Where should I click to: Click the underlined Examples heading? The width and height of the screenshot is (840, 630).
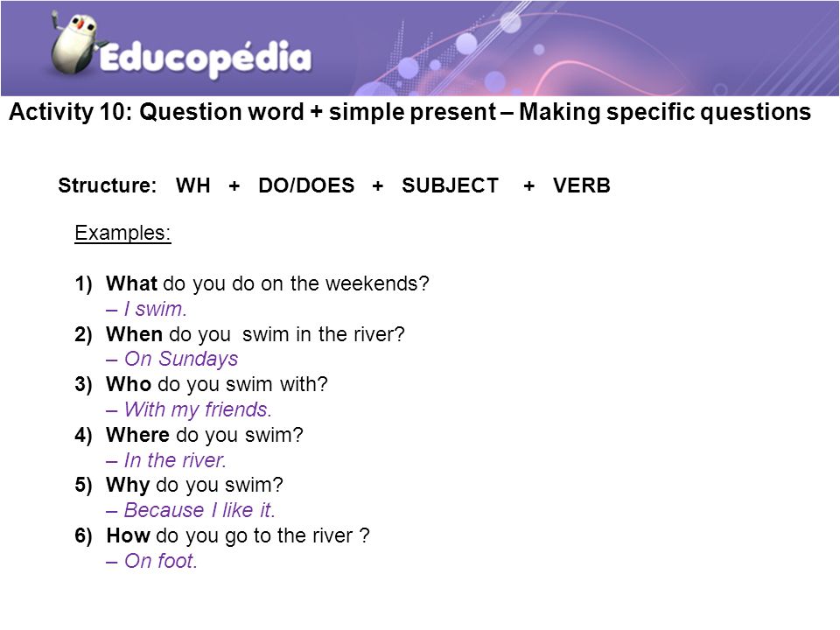click(x=122, y=233)
